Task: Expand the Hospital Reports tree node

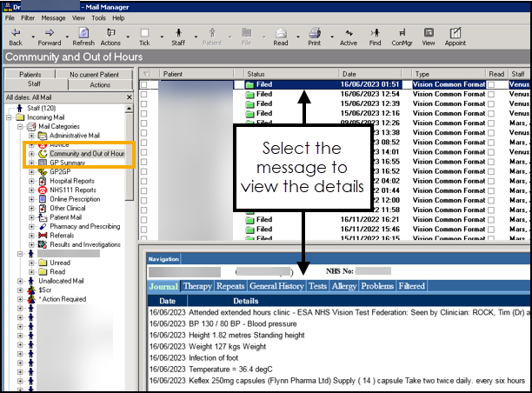Action: [32, 181]
